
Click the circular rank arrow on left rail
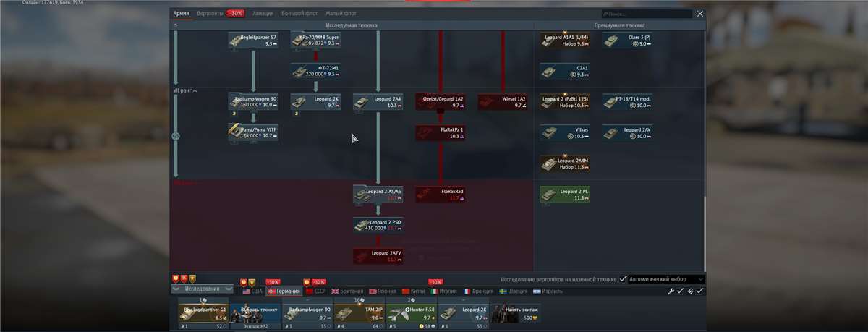tap(175, 135)
